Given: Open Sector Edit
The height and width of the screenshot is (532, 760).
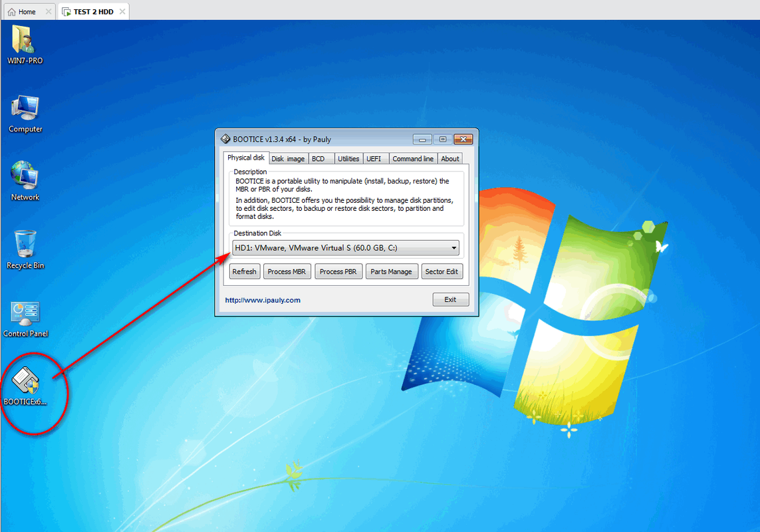Looking at the screenshot, I should point(442,271).
